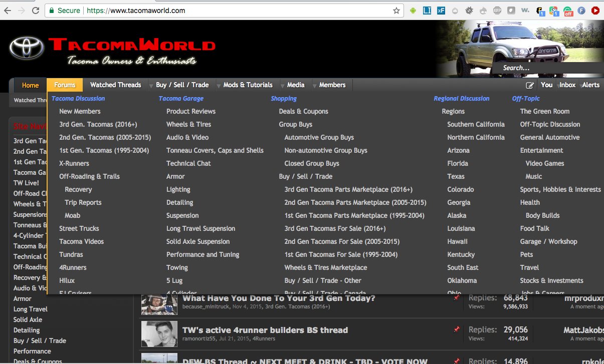The image size is (604, 364).
Task: Switch to the Media tab
Action: [296, 85]
